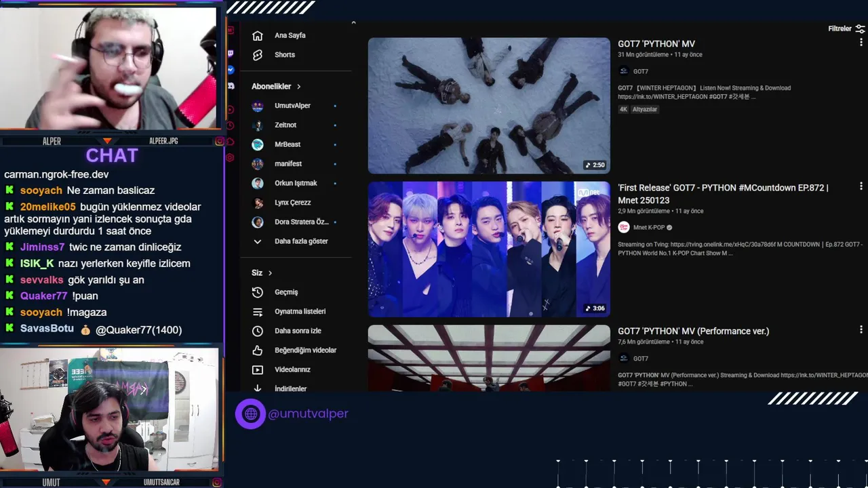Image resolution: width=868 pixels, height=488 pixels.
Task: Click the 4K badge on first video
Action: (624, 109)
